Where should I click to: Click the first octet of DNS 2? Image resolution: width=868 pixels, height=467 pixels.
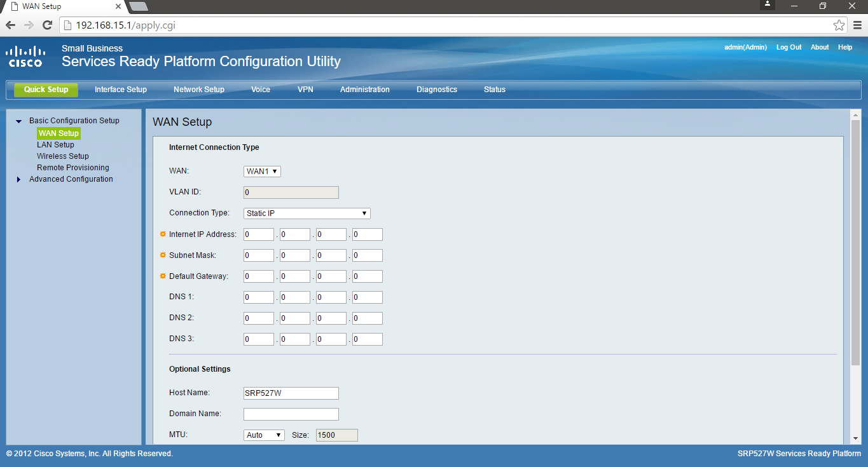tap(259, 318)
